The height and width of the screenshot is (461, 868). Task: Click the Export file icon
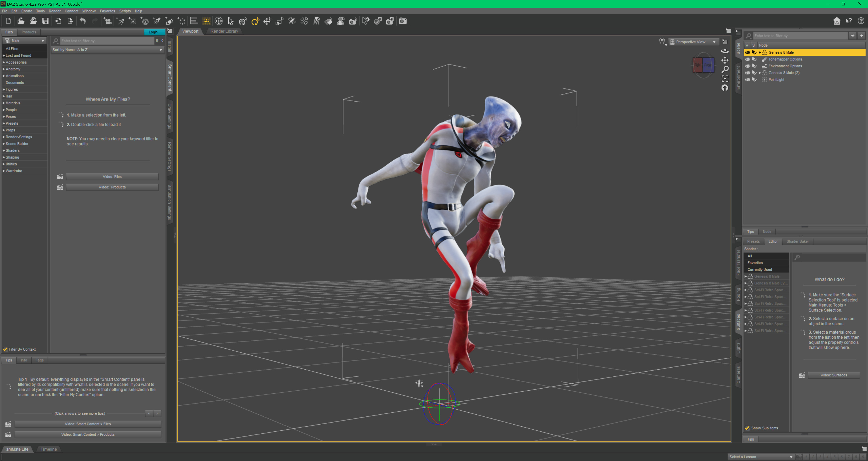(70, 21)
